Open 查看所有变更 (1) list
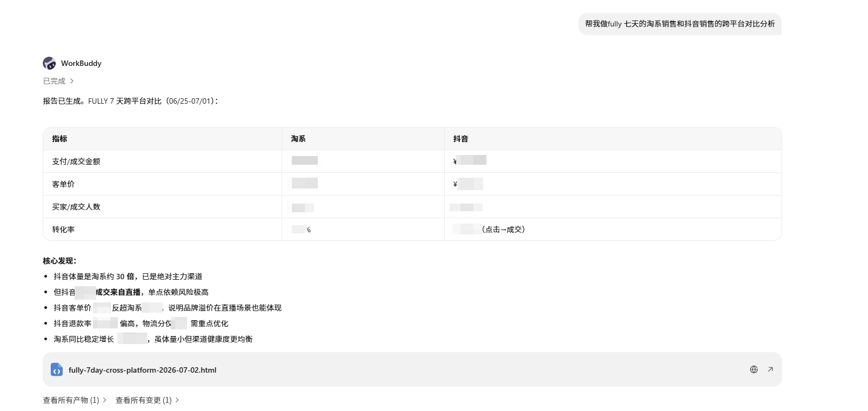Viewport: 868px width, 411px height. point(147,400)
